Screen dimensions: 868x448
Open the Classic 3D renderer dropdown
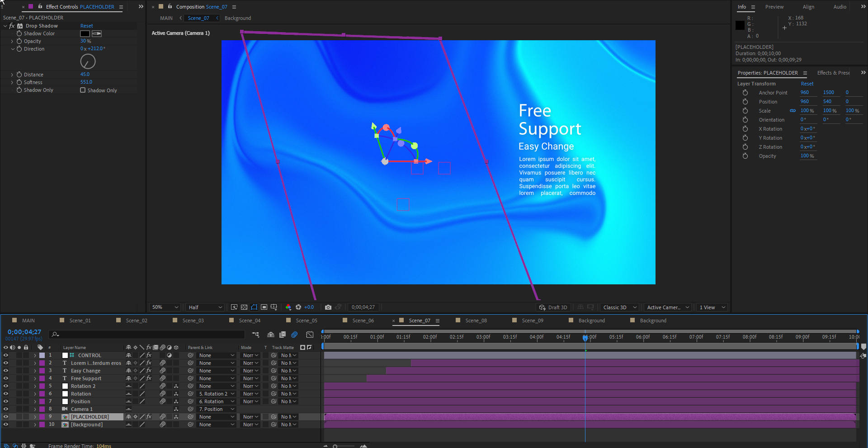(620, 307)
